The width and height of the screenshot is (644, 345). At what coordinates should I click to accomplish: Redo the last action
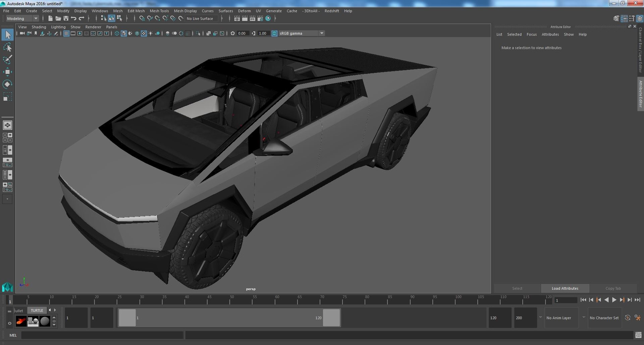click(81, 18)
